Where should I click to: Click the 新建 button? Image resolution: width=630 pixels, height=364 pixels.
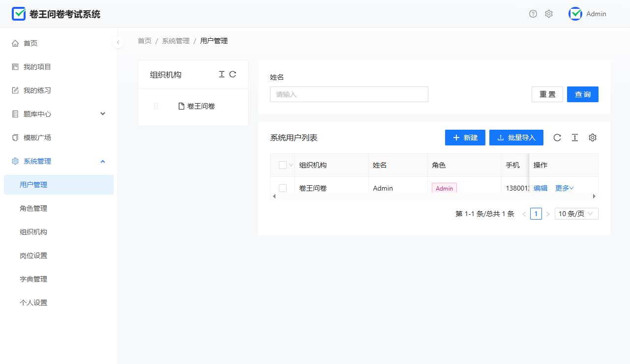pyautogui.click(x=465, y=138)
